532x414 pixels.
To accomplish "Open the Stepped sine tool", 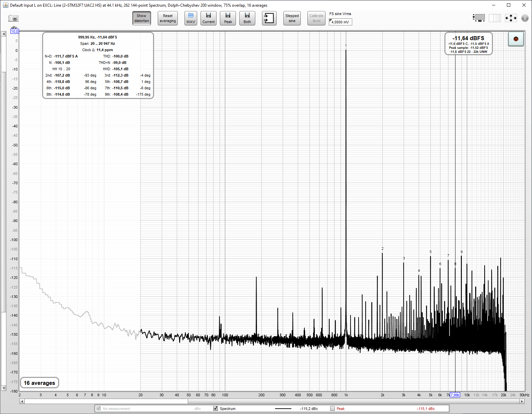I will point(292,18).
